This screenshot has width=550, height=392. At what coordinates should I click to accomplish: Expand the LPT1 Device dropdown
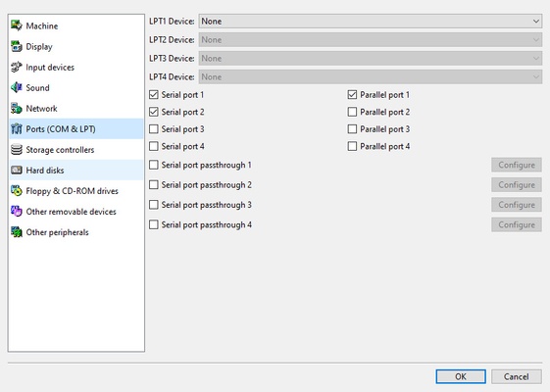click(x=370, y=22)
